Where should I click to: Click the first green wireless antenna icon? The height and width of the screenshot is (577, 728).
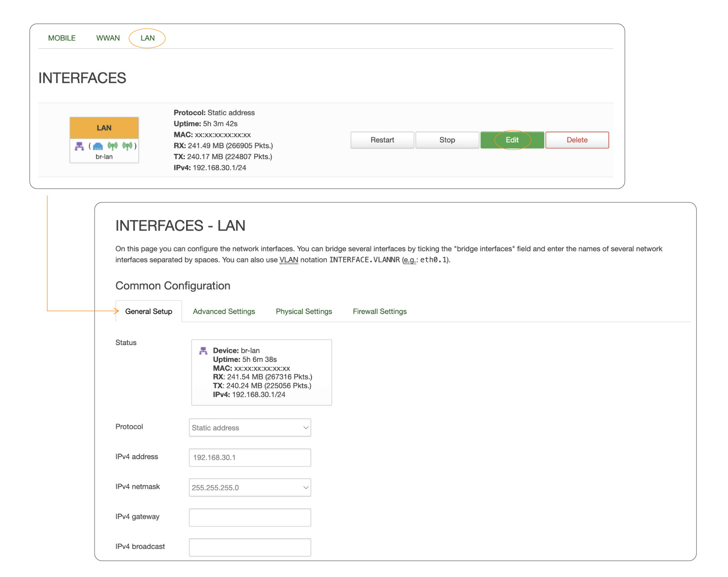(112, 146)
